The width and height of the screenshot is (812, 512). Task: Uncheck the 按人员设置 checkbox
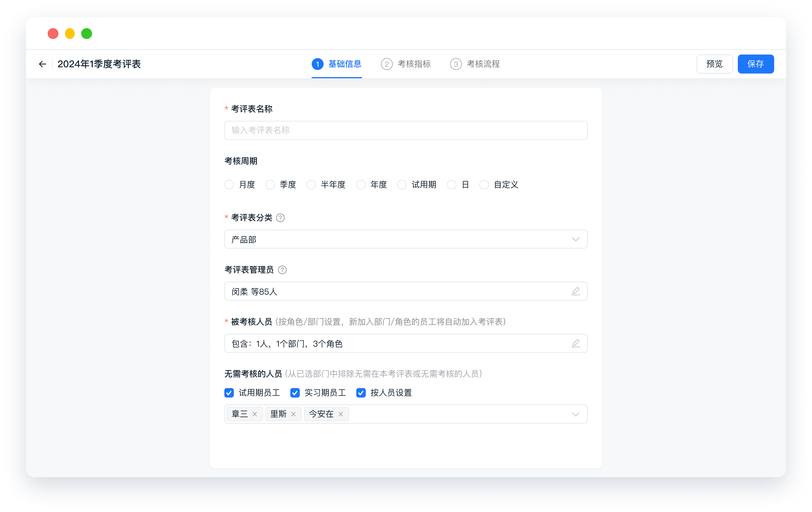(x=361, y=393)
